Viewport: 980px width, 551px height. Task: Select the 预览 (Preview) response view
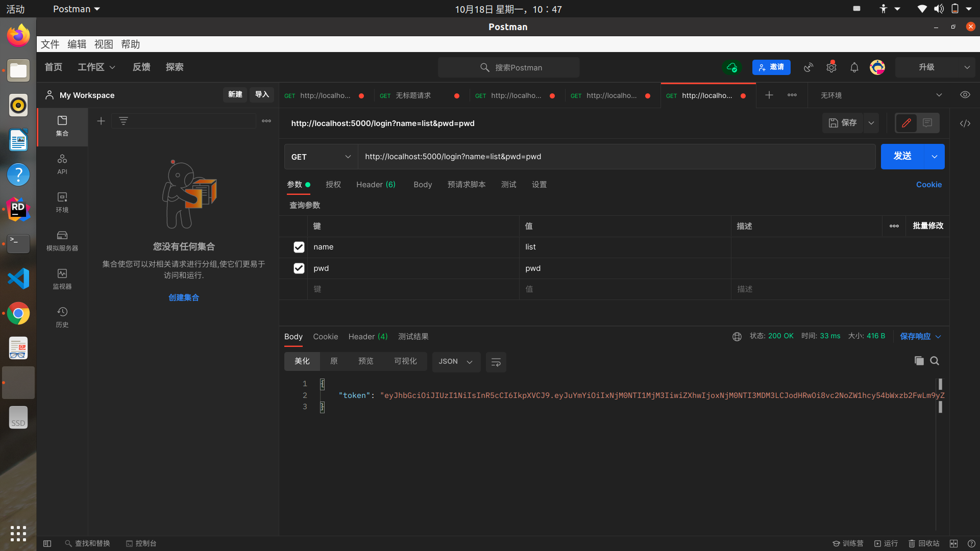click(x=366, y=361)
